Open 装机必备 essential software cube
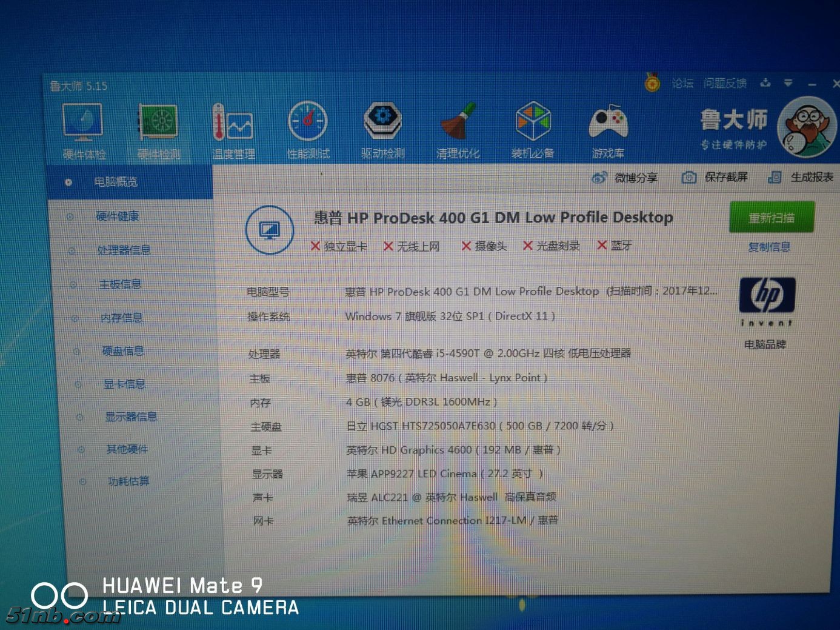This screenshot has height=630, width=840. coord(533,129)
